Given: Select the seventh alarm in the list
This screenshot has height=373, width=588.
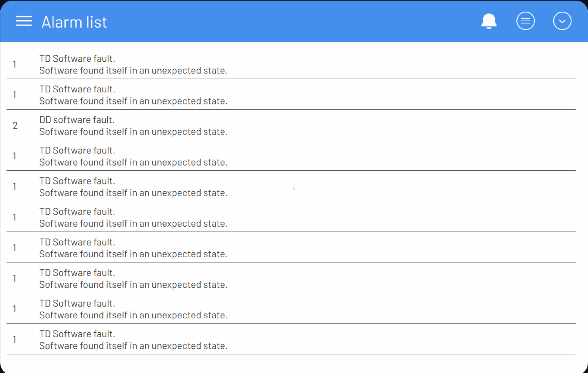Looking at the screenshot, I should (x=77, y=242).
